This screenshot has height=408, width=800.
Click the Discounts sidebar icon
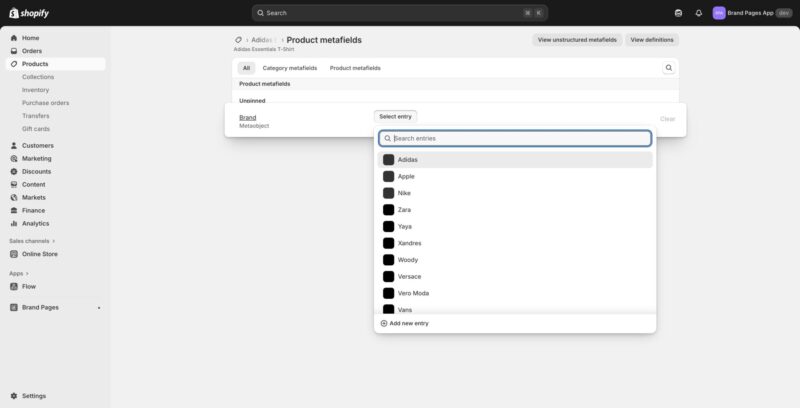(14, 171)
